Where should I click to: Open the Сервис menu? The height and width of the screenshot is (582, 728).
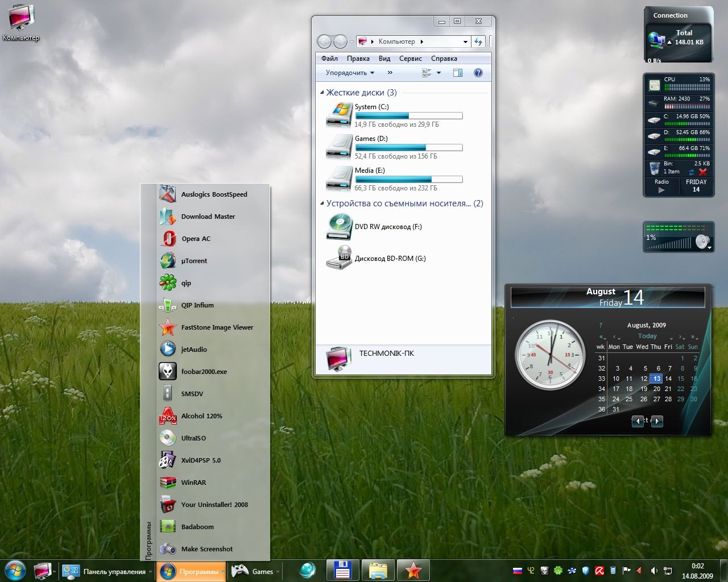coord(411,59)
